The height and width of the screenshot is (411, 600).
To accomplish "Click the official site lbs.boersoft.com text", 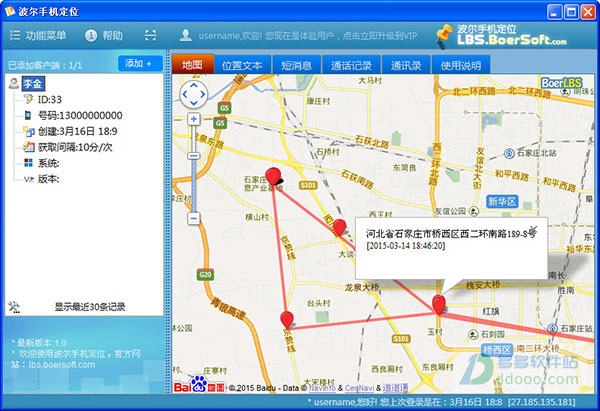I will pyautogui.click(x=62, y=365).
